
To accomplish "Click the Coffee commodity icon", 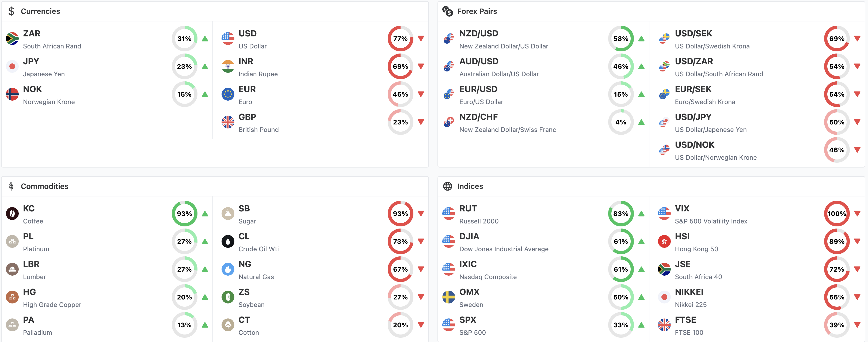I will [x=13, y=214].
